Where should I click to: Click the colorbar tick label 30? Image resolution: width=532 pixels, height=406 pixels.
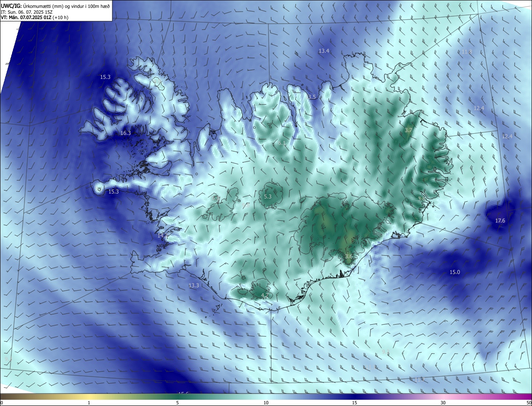pyautogui.click(x=443, y=403)
